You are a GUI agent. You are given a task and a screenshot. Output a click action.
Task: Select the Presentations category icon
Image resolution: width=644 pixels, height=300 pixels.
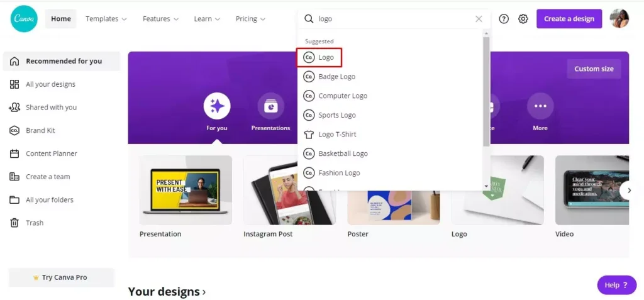(270, 106)
